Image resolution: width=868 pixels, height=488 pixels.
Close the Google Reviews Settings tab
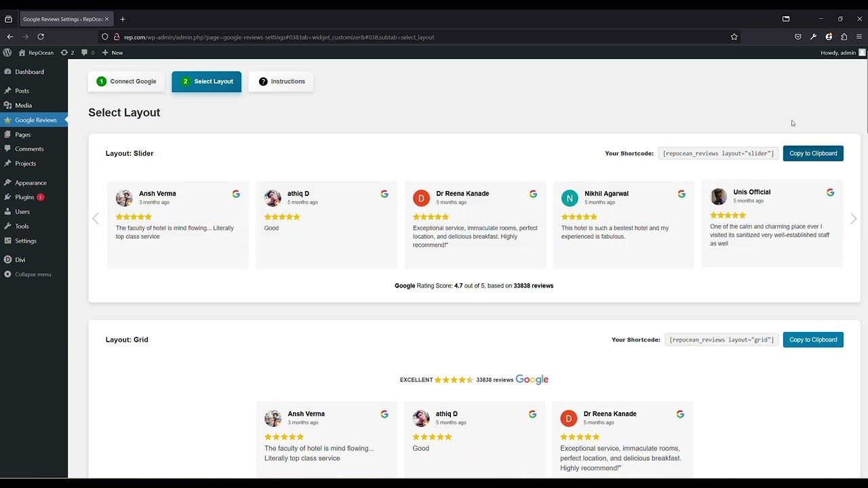(106, 19)
